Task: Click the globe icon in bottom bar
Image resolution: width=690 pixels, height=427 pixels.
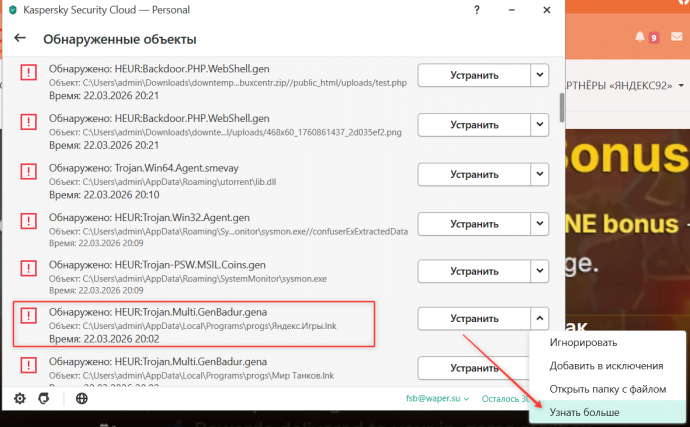Action: (82, 398)
